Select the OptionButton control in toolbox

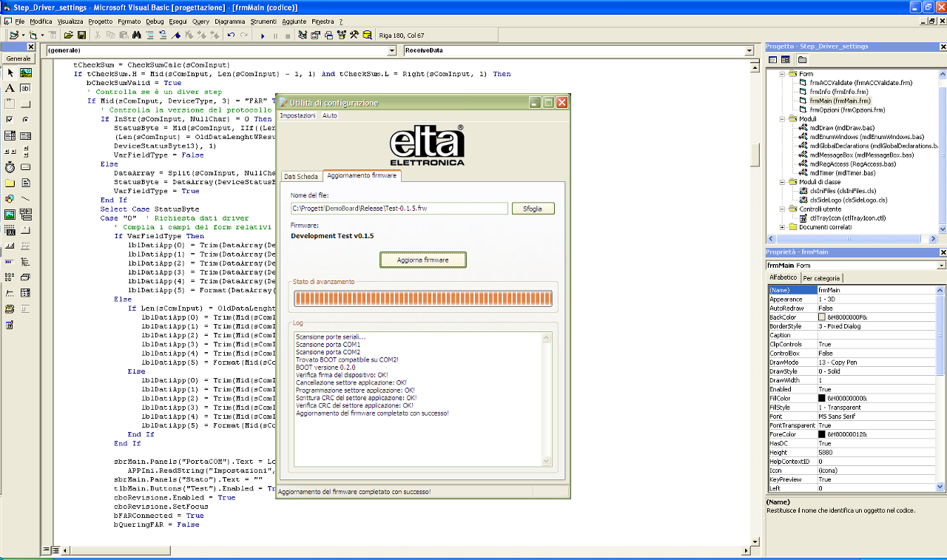pyautogui.click(x=26, y=119)
